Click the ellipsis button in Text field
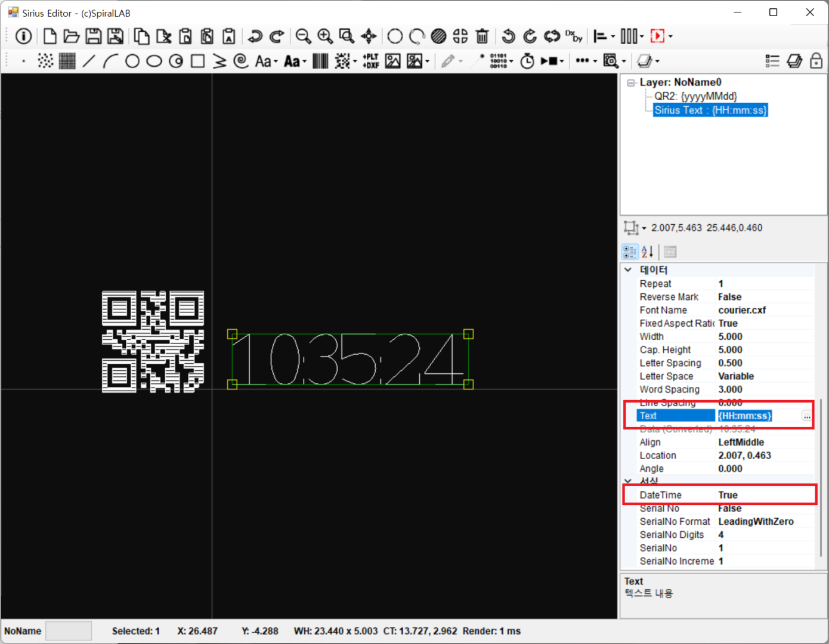This screenshot has width=829, height=644. pyautogui.click(x=807, y=416)
